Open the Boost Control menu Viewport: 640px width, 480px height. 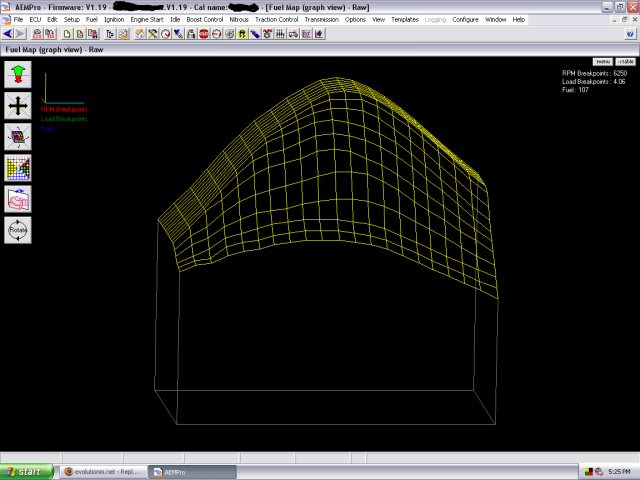205,20
